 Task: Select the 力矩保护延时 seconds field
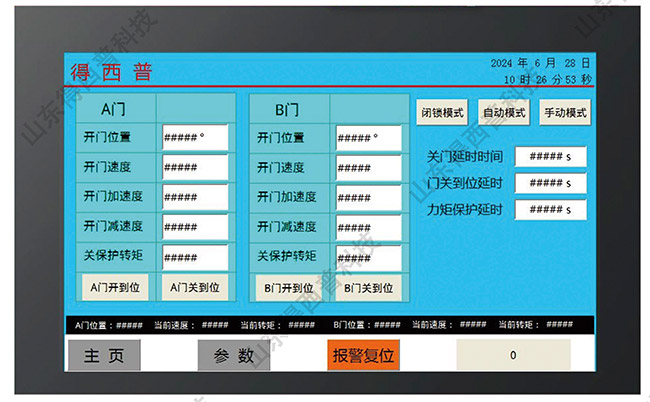coord(550,210)
